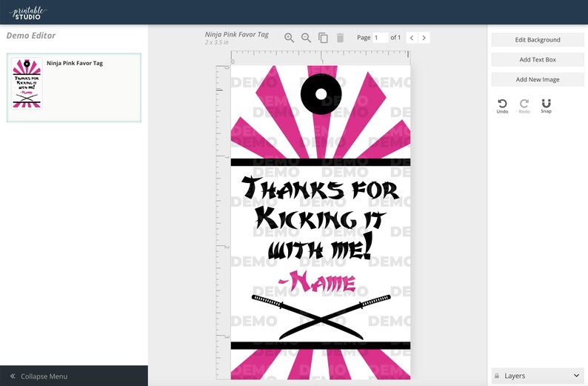Screen dimensions: 588x386
Task: Select the Ninja Pink Favor Tag thumbnail
Action: point(27,83)
